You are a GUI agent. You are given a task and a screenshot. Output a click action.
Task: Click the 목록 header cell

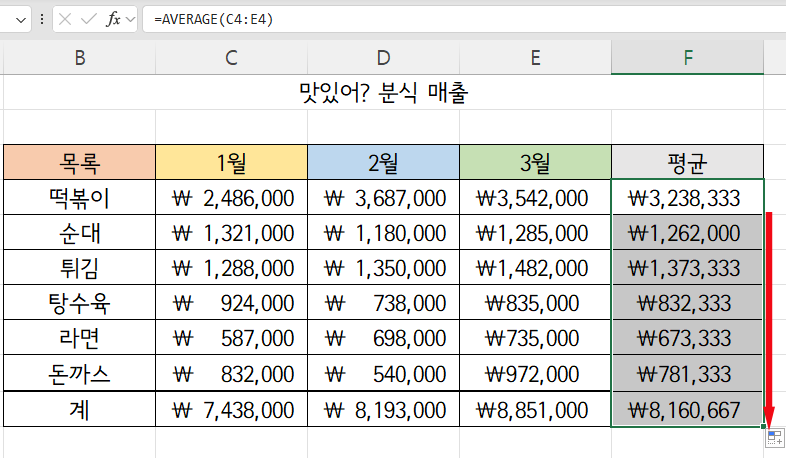80,162
